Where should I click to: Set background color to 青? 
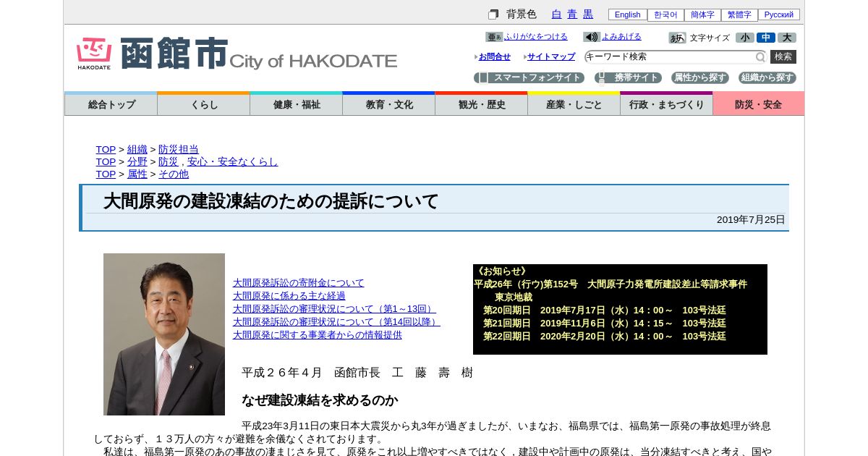coord(572,14)
